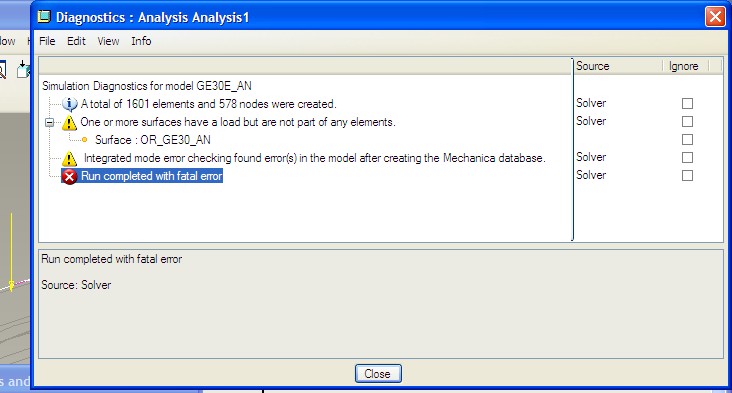Screen dimensions: 732x393
Task: Open the File menu
Action: point(47,41)
